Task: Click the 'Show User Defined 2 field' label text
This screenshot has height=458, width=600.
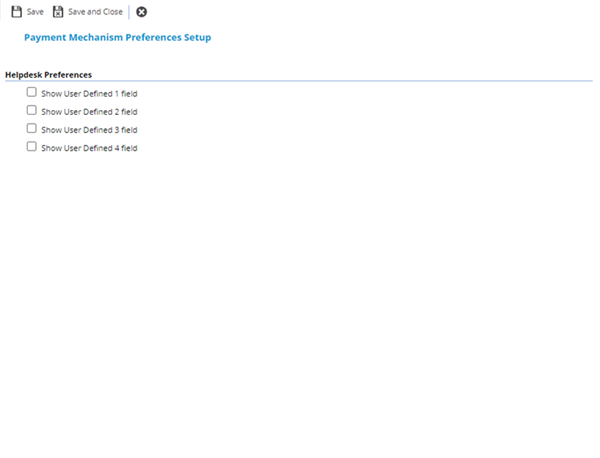Action: [89, 111]
